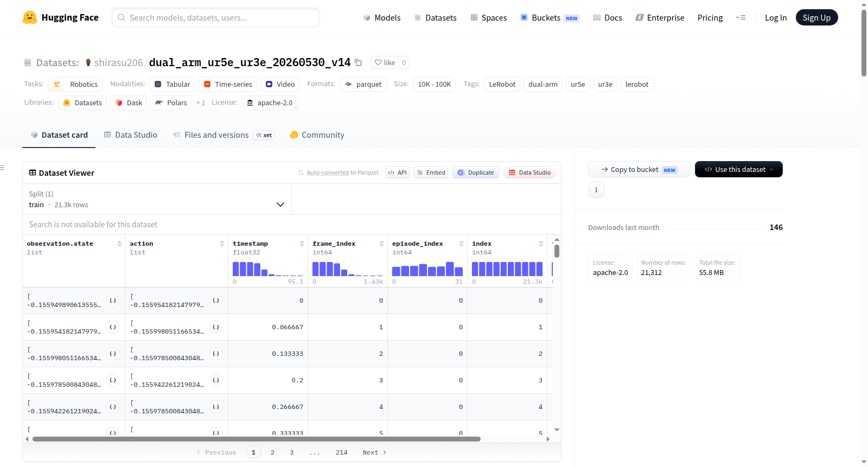Click the episode_index distribution histogram

click(427, 269)
